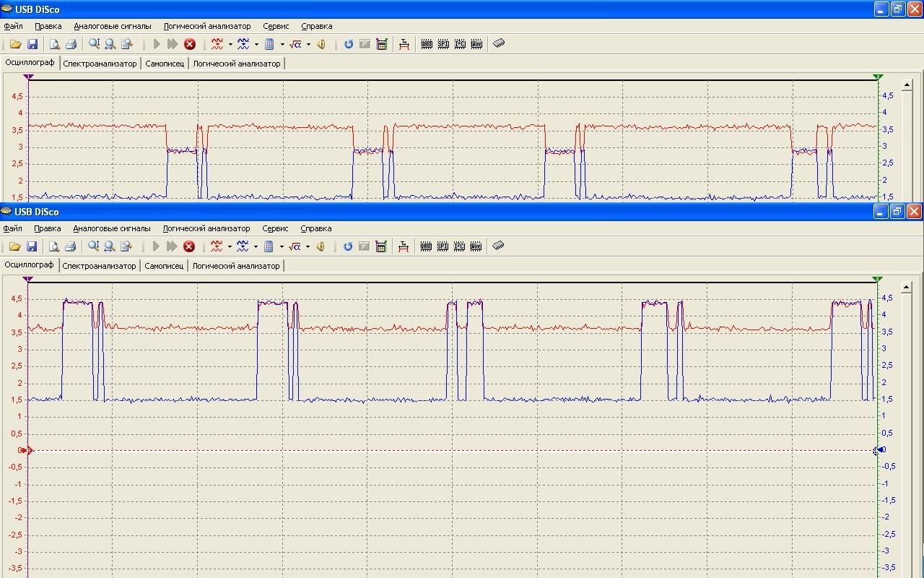924x578 pixels.
Task: Stop acquisition red X in lower window
Action: click(189, 246)
